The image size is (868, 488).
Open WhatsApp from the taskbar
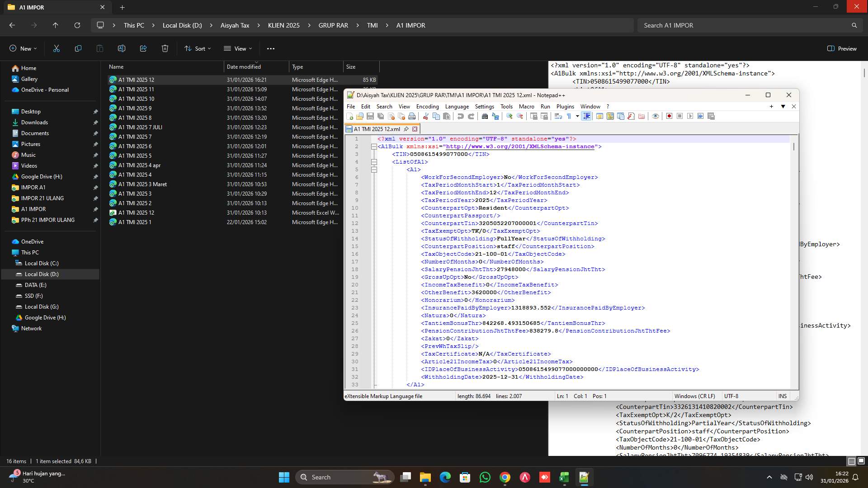pos(485,477)
